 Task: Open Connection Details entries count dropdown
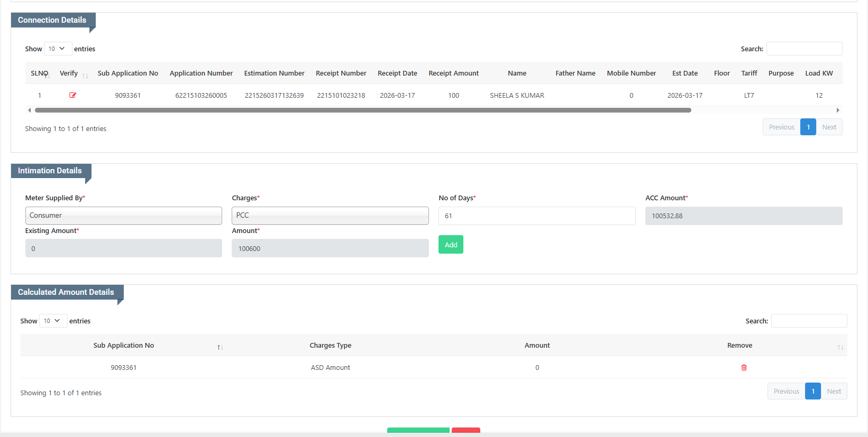58,49
